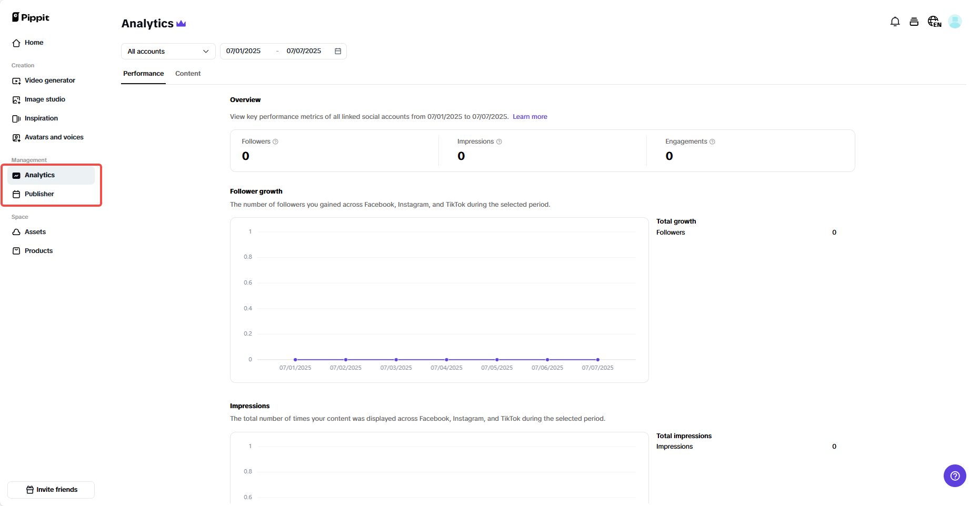This screenshot has height=506, width=980.
Task: Select the Performance tab
Action: (x=143, y=74)
